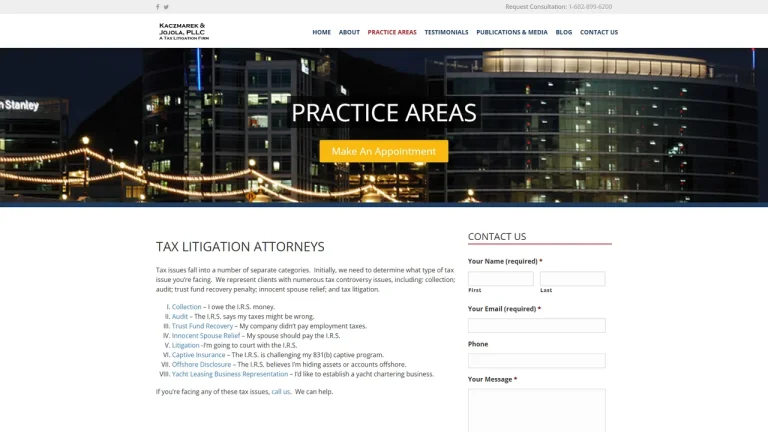Image resolution: width=768 pixels, height=432 pixels.
Task: Open Contact Us in the top navigation
Action: tap(599, 32)
